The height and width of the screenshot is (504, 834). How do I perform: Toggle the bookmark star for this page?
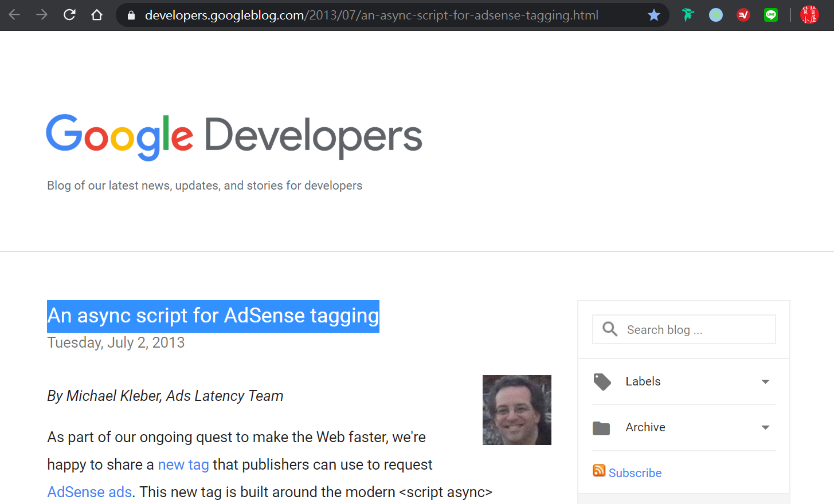pos(654,15)
